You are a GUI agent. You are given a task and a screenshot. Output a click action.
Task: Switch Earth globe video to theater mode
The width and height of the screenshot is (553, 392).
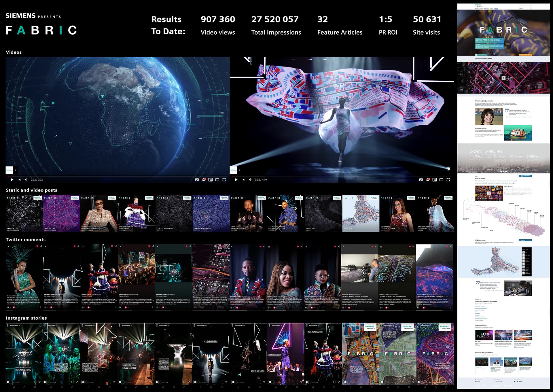217,180
